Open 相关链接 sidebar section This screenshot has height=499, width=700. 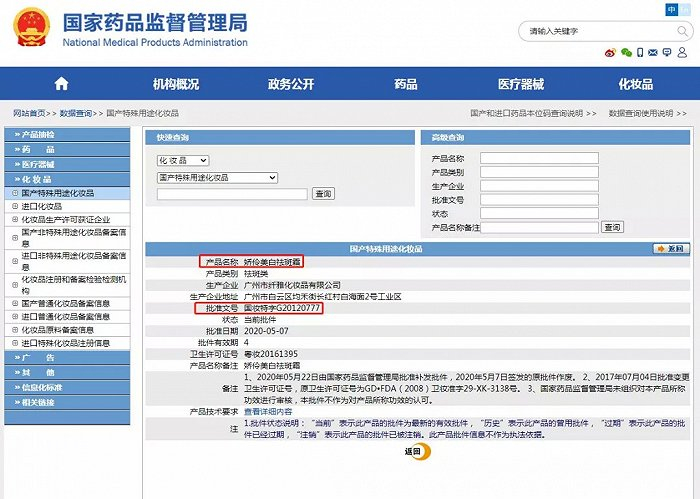pos(67,402)
